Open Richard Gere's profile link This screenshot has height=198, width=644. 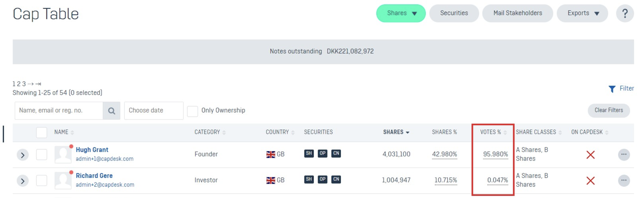94,175
